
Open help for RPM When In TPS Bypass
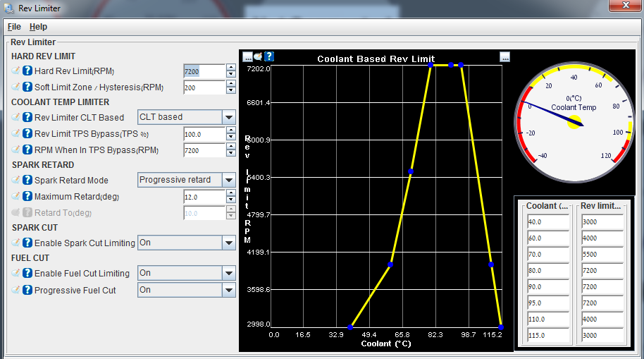27,150
